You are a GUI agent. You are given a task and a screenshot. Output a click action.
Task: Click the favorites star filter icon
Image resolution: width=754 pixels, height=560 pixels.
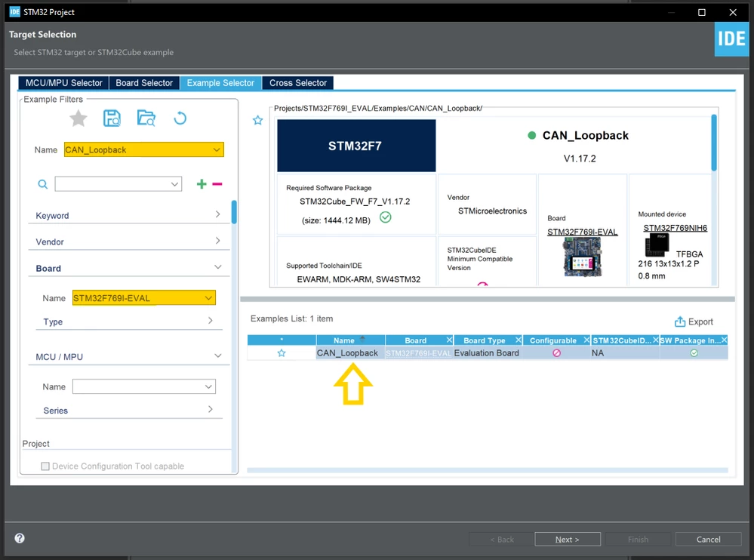(x=78, y=118)
